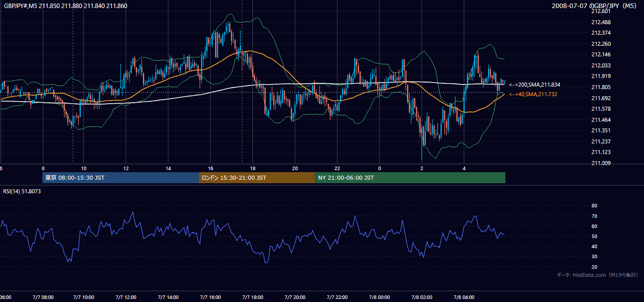Viewport: 644px width, 302px height.
Task: Click the 7/7 14:00 time axis label
Action: point(168,297)
